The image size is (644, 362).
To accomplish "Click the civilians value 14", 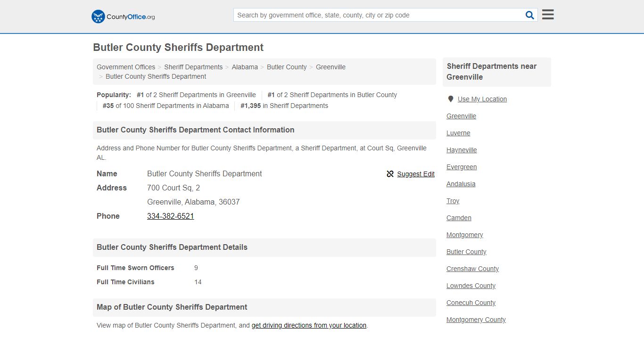I will coord(198,282).
